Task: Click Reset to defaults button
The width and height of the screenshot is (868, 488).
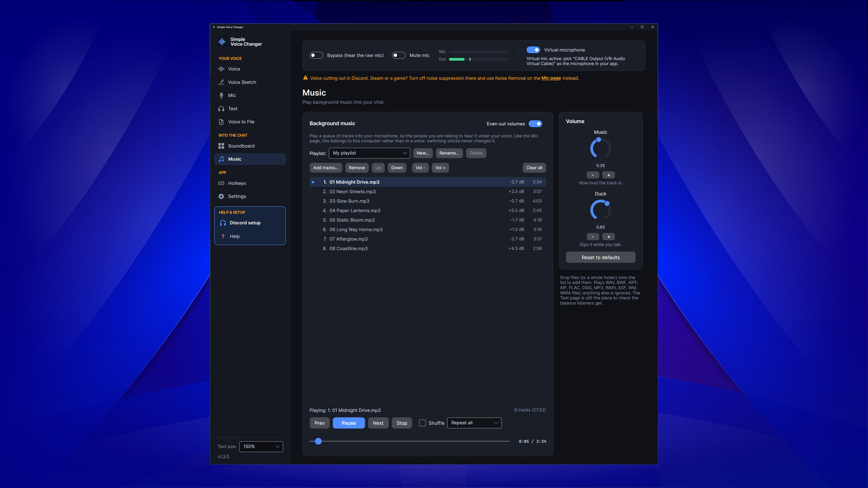Action: tap(600, 258)
